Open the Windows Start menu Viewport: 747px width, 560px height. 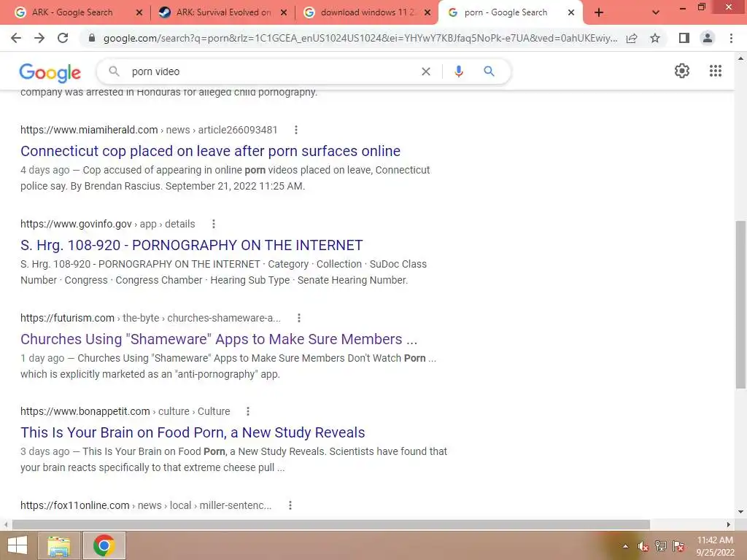[18, 545]
